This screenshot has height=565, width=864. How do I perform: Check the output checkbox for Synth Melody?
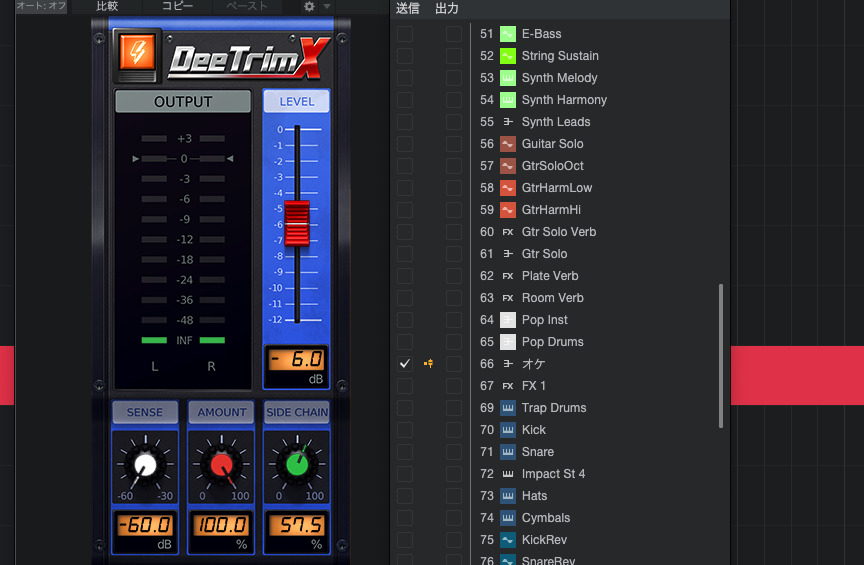coord(454,78)
